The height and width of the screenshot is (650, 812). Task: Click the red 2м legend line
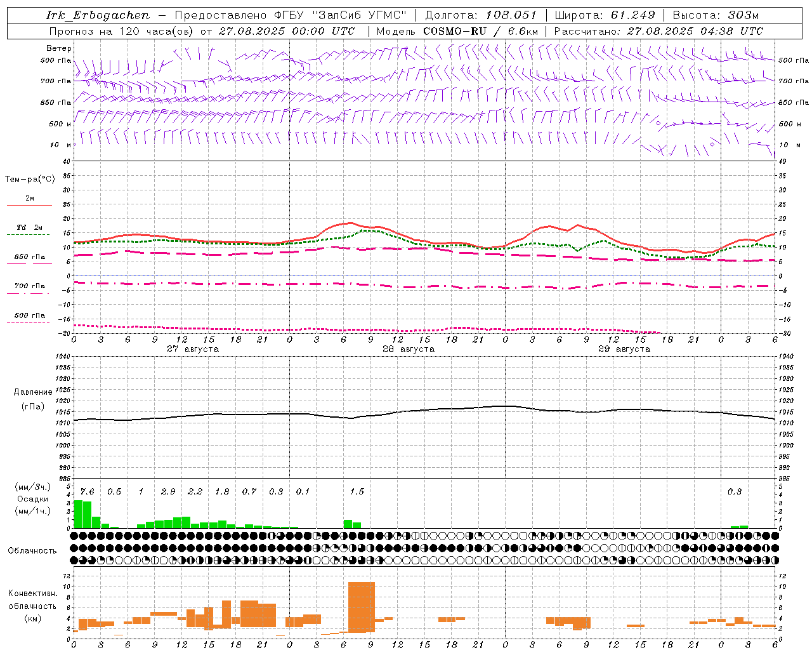[x=29, y=205]
